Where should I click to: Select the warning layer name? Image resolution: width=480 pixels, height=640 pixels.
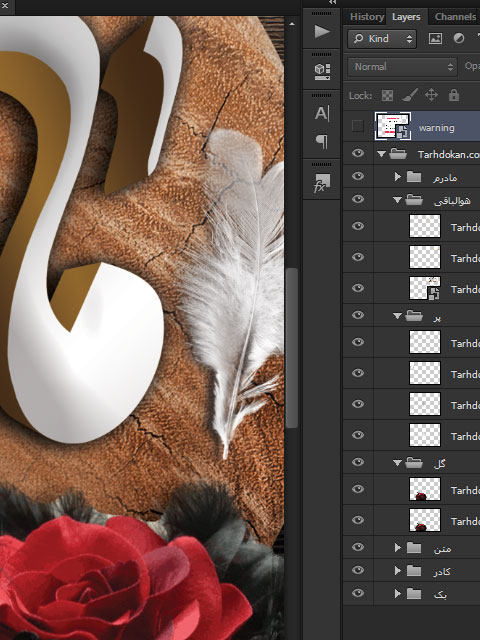click(436, 128)
